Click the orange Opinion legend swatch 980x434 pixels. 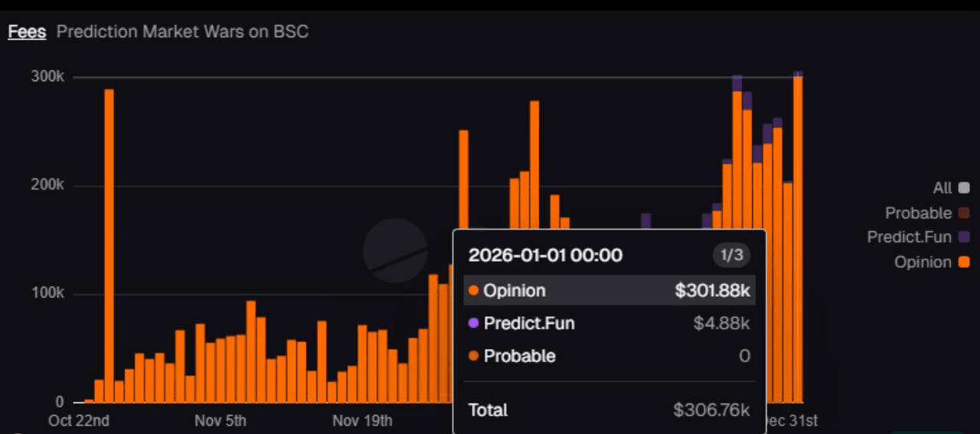[x=964, y=262]
